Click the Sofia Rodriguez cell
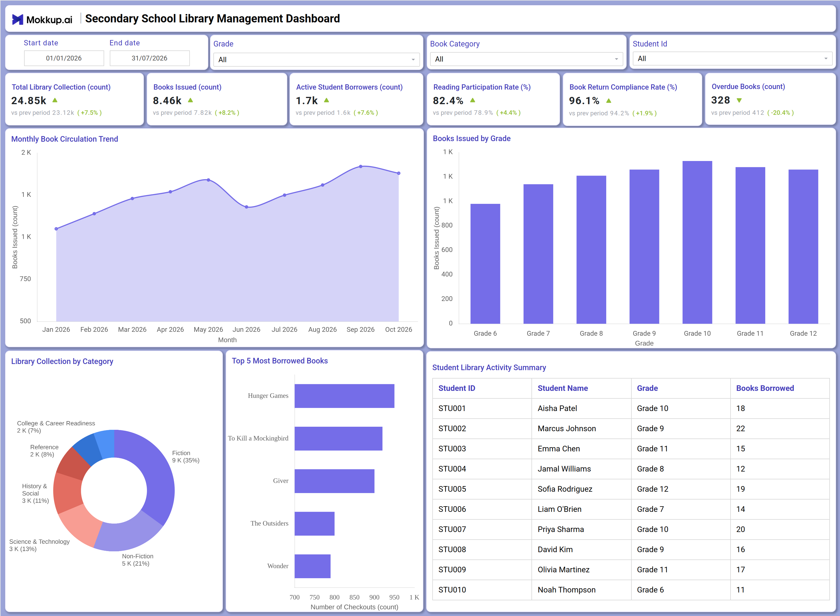This screenshot has width=840, height=616. [x=581, y=489]
